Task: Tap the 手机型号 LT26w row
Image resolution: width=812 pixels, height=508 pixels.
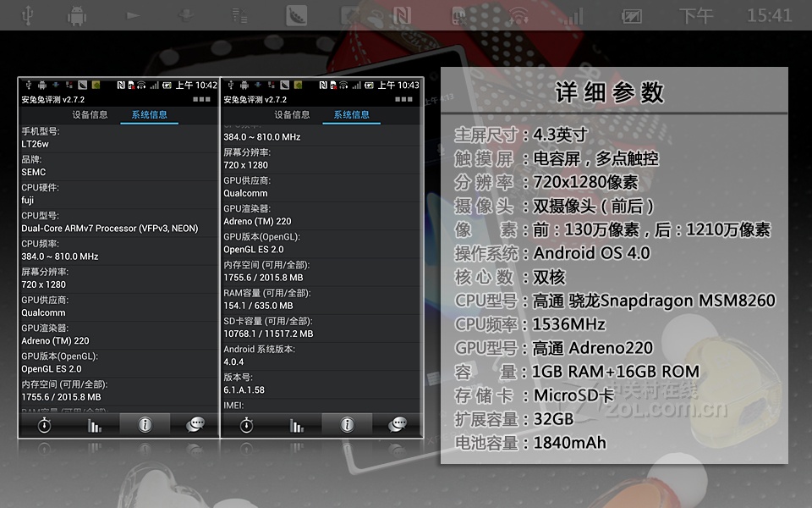Action: (x=118, y=138)
